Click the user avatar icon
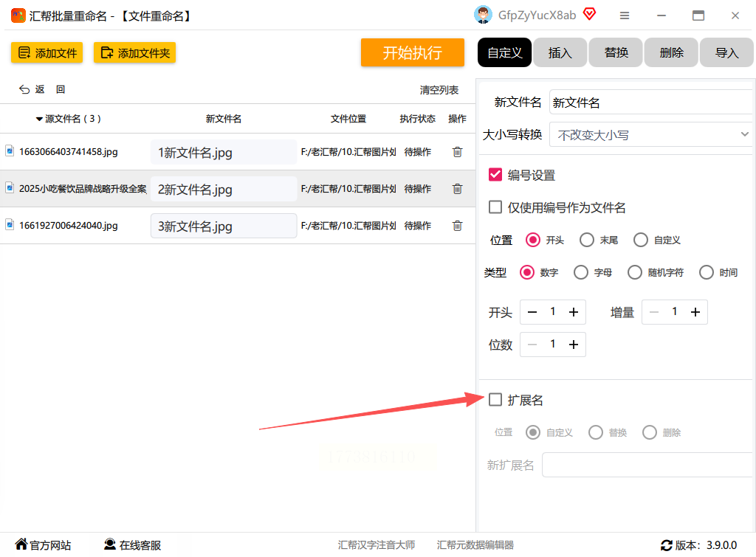 click(483, 15)
